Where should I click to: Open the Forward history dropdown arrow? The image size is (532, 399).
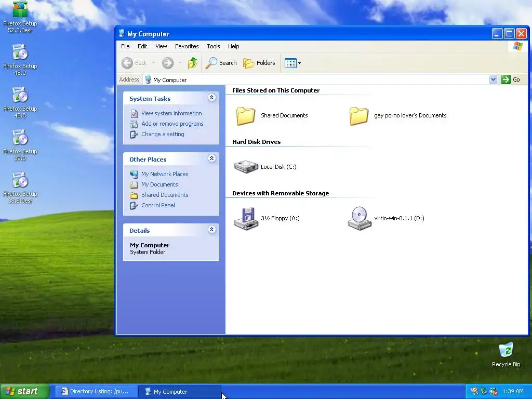coord(180,63)
